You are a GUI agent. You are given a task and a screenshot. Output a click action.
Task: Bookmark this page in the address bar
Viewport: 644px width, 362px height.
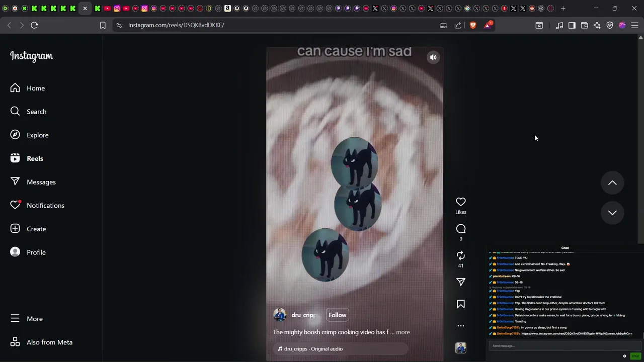point(103,25)
